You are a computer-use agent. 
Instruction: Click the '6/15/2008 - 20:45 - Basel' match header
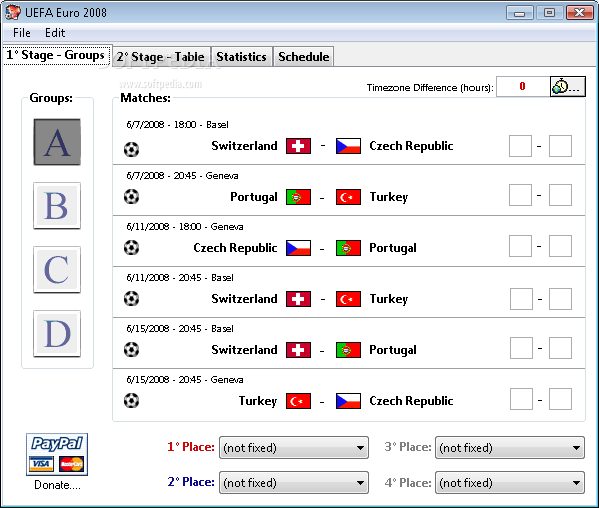[180, 328]
